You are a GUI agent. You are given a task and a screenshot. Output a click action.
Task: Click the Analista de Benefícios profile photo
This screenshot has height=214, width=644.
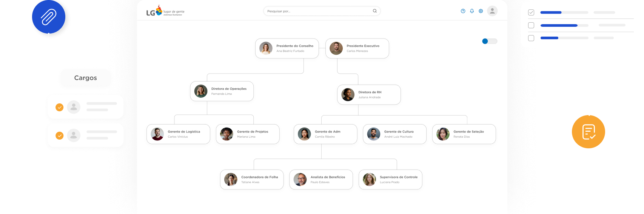pyautogui.click(x=300, y=179)
